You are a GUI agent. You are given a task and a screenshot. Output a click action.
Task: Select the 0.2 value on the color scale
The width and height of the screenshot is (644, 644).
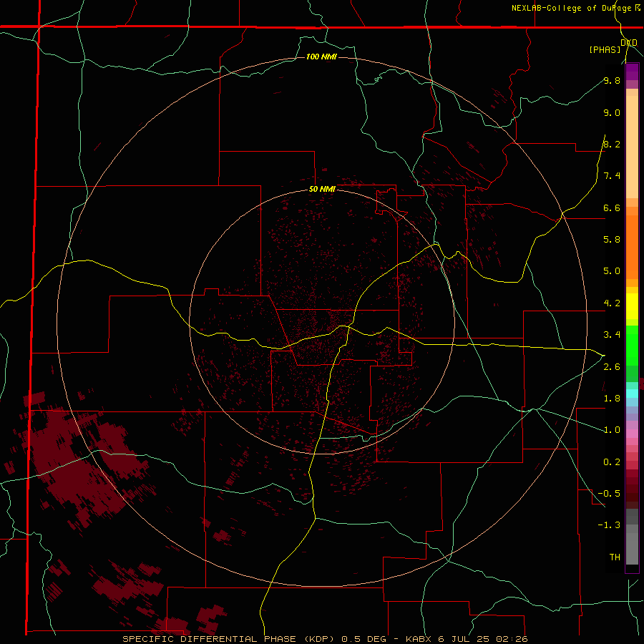(612, 462)
